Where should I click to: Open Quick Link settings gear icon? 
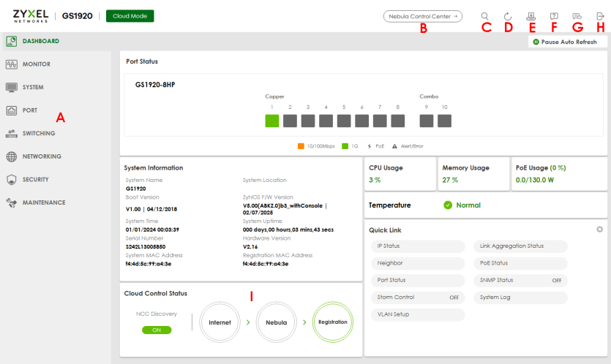(x=599, y=230)
